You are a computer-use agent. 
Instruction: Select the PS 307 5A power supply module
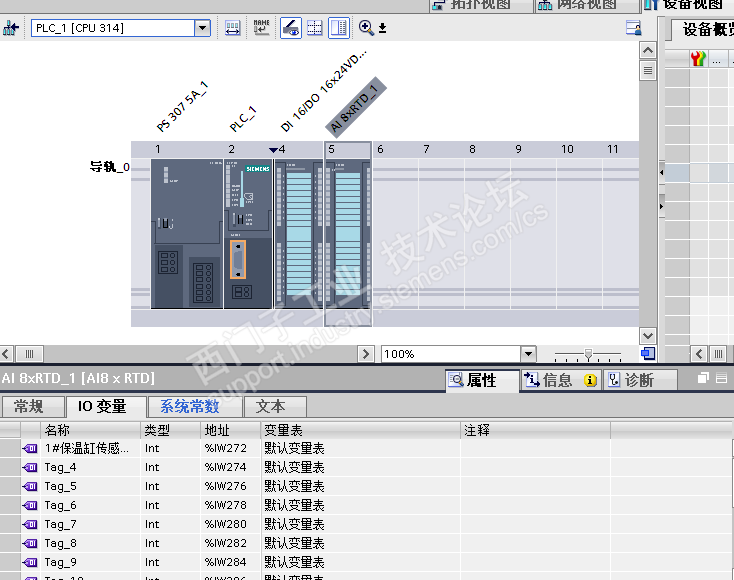click(187, 234)
